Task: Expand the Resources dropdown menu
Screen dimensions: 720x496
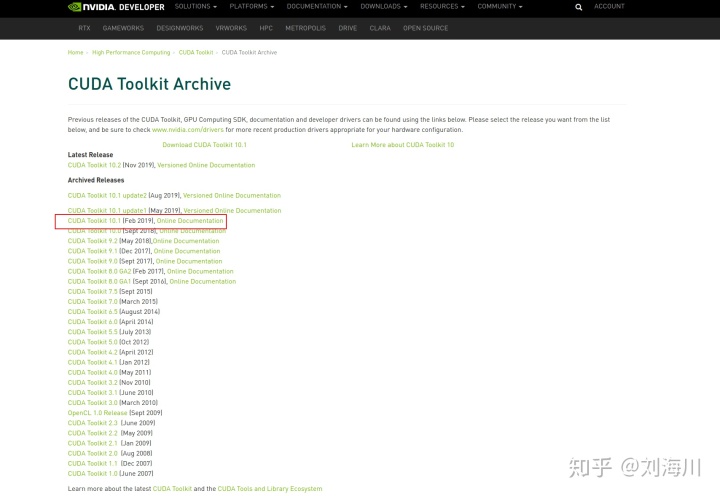Action: point(442,6)
